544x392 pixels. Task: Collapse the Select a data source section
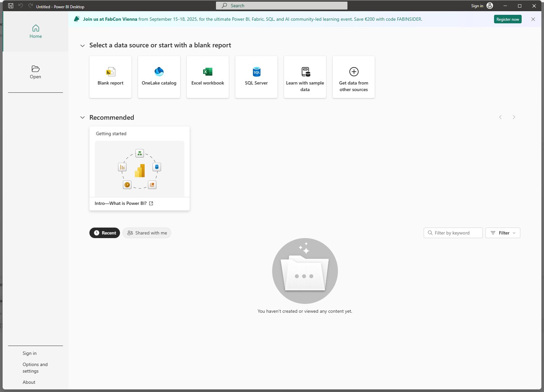83,45
